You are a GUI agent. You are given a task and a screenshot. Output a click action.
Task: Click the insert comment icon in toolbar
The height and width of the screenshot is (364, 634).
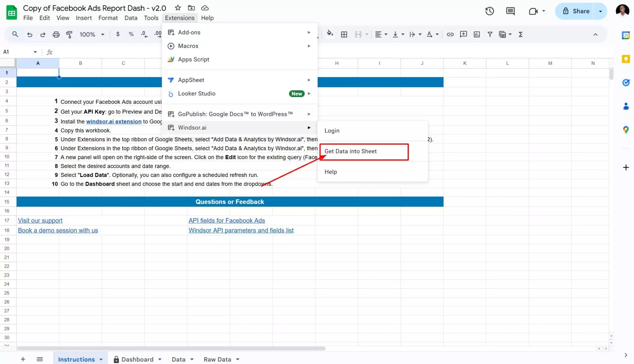point(463,34)
